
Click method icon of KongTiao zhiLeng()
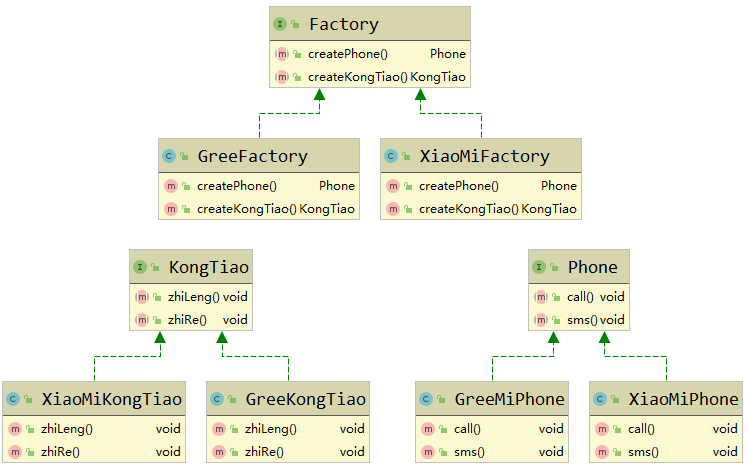[x=142, y=297]
